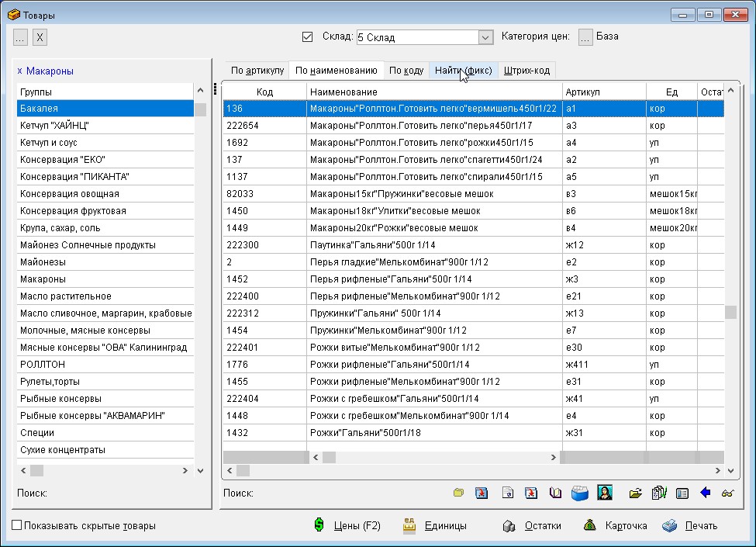Click the eyeglasses icon
756x547 pixels.
(x=727, y=493)
